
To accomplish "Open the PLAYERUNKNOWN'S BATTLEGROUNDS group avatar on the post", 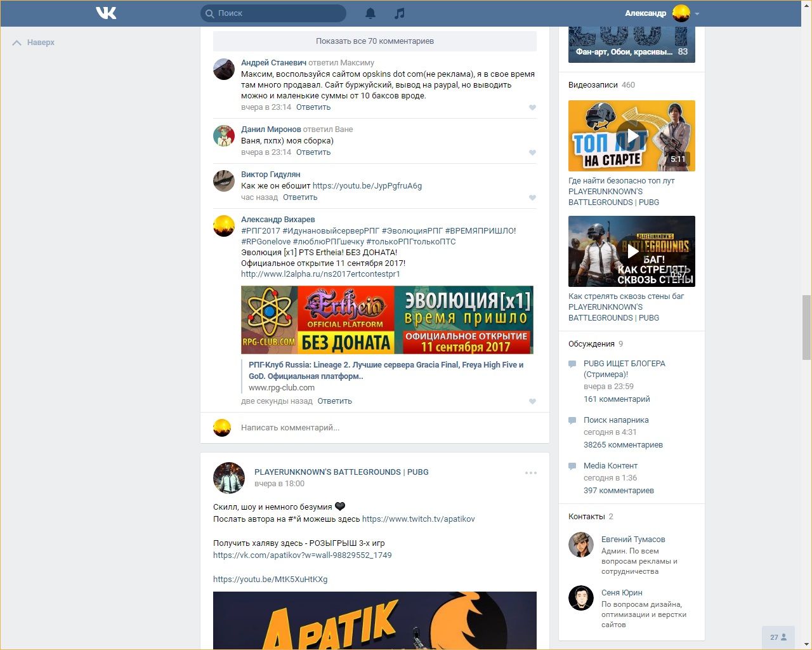I will point(229,478).
